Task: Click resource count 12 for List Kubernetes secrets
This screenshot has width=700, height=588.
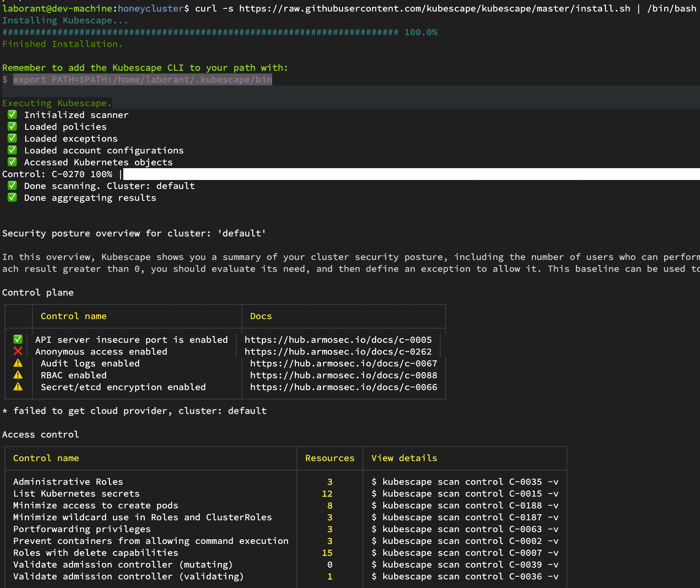Action: coord(327,493)
